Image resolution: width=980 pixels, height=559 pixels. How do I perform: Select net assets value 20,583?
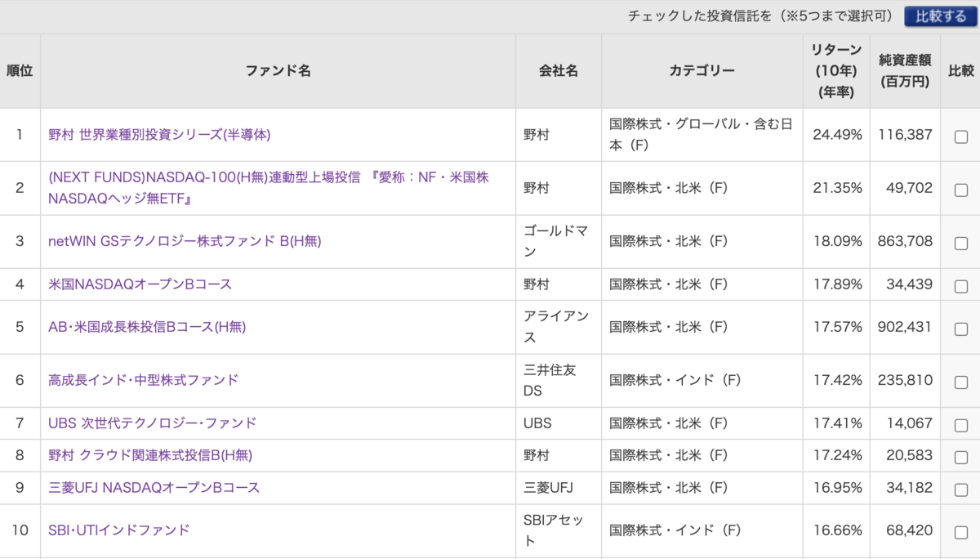[909, 455]
